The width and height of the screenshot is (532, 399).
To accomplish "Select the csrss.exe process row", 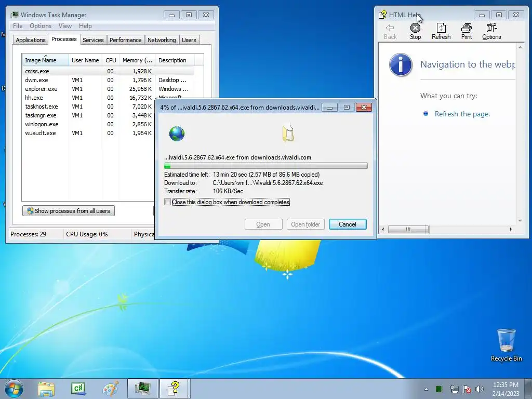I will tap(109, 71).
